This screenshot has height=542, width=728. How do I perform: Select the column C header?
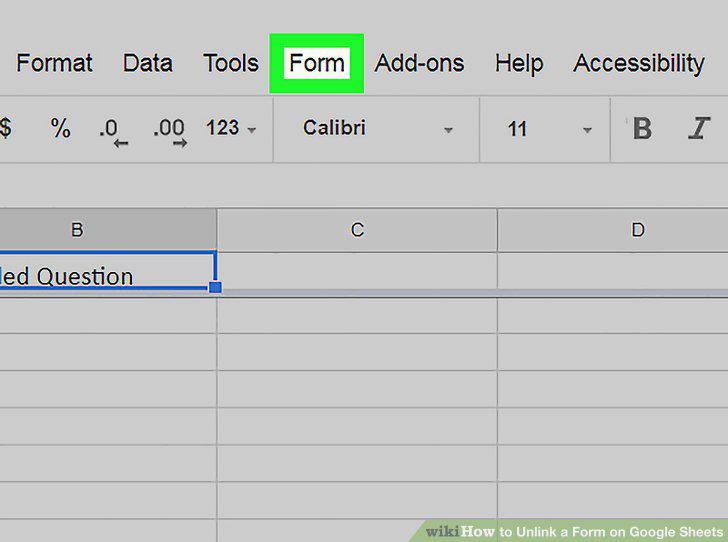click(x=357, y=230)
